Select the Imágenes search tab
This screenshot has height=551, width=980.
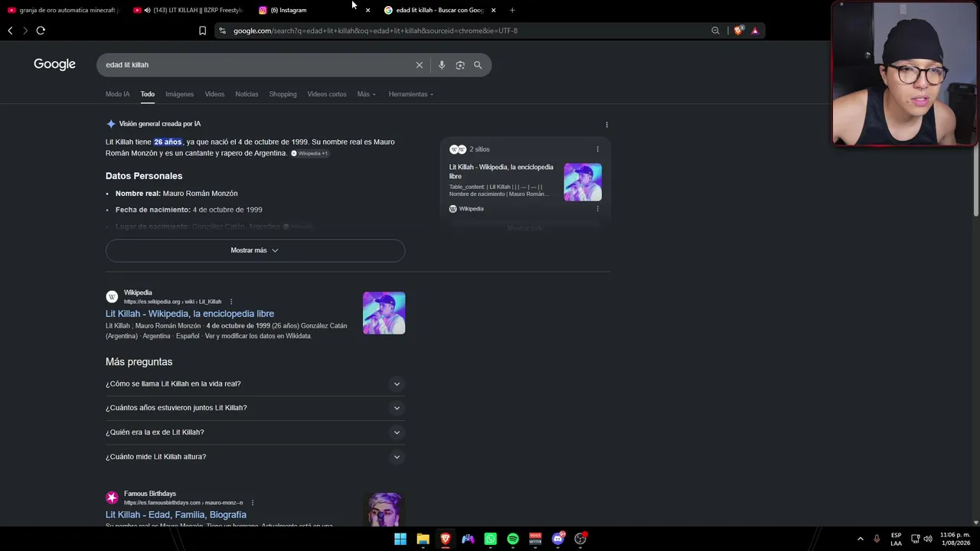[x=179, y=94]
